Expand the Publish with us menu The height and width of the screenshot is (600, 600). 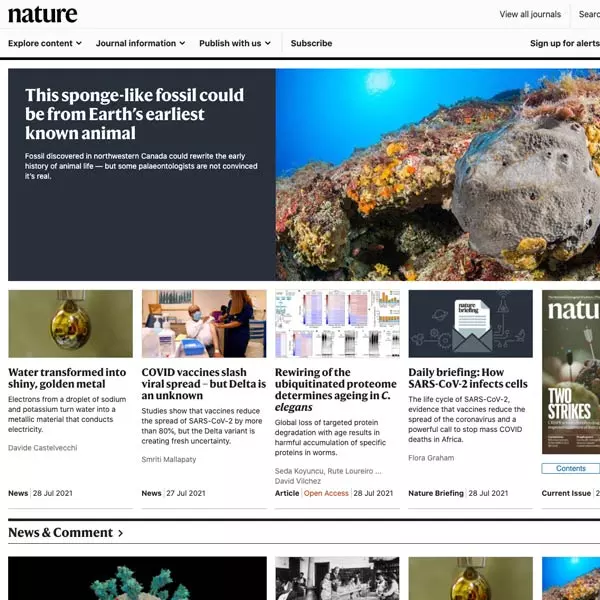click(235, 43)
